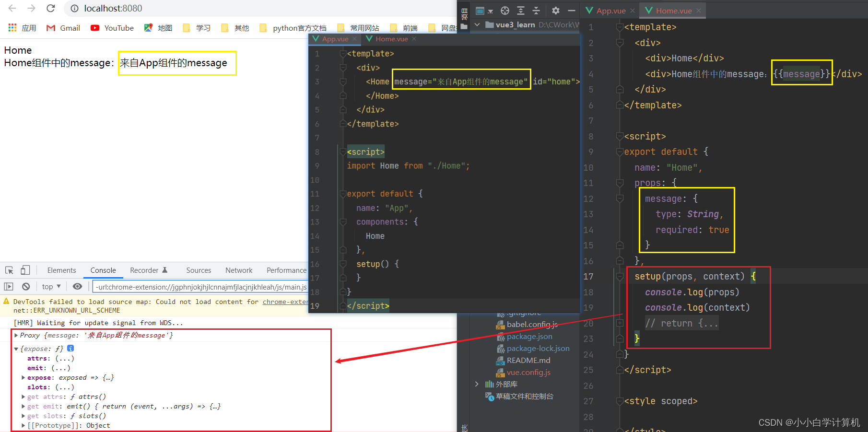Viewport: 868px width, 432px height.
Task: Open the Gmail bookmark
Action: 63,28
